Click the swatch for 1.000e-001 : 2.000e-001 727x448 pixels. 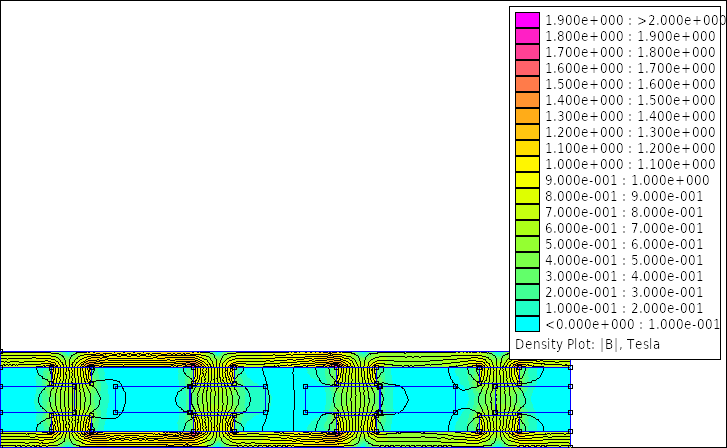[527, 308]
